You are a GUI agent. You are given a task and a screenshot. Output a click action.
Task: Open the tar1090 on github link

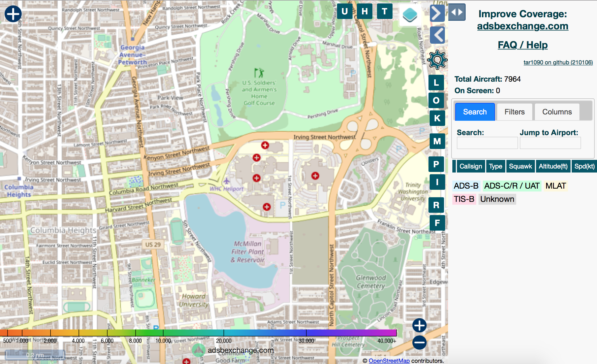pos(558,62)
